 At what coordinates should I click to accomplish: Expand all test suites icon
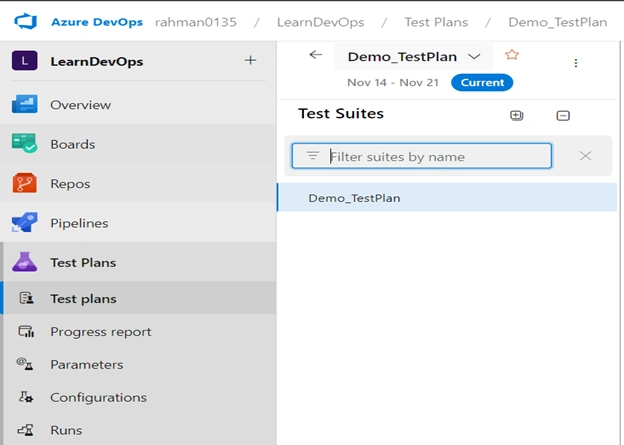(x=517, y=115)
